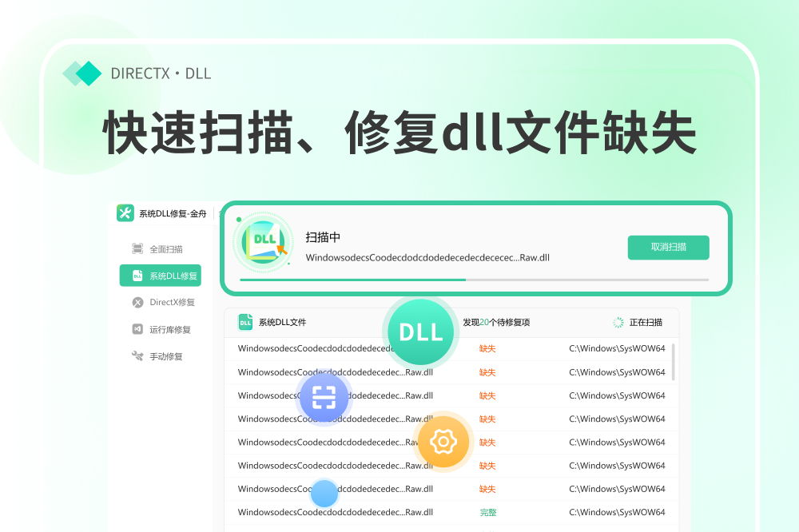799x532 pixels.
Task: Click the 正在扫描 spinner indicator
Action: [x=618, y=322]
